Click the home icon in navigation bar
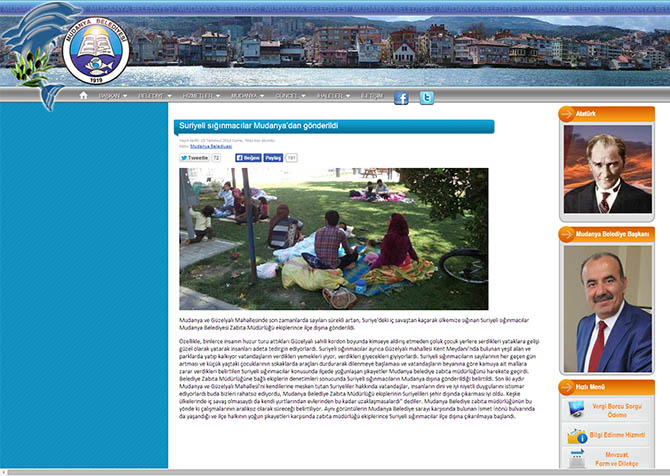The image size is (670, 476). pos(84,96)
